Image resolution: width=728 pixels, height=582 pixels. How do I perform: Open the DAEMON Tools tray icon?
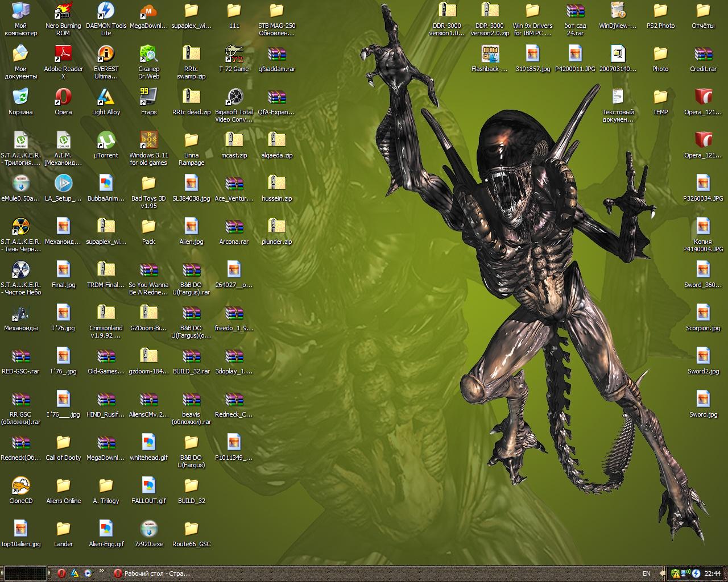coord(696,573)
